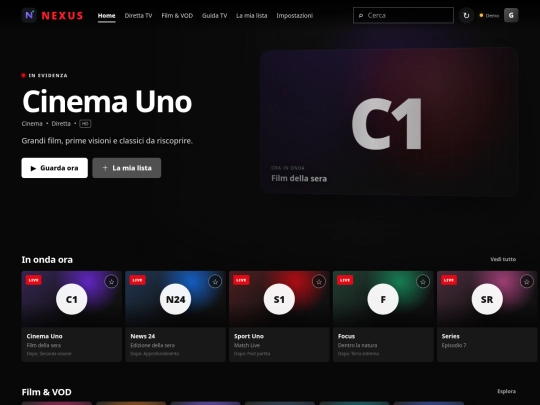The image size is (540, 405).
Task: Favorite Focus with the star
Action: (423, 282)
